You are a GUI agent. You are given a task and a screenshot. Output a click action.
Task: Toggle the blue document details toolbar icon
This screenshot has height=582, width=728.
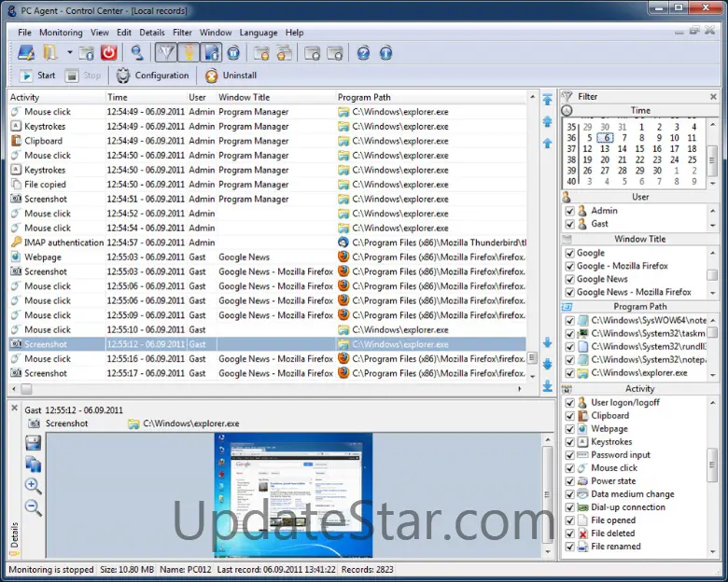click(x=211, y=52)
